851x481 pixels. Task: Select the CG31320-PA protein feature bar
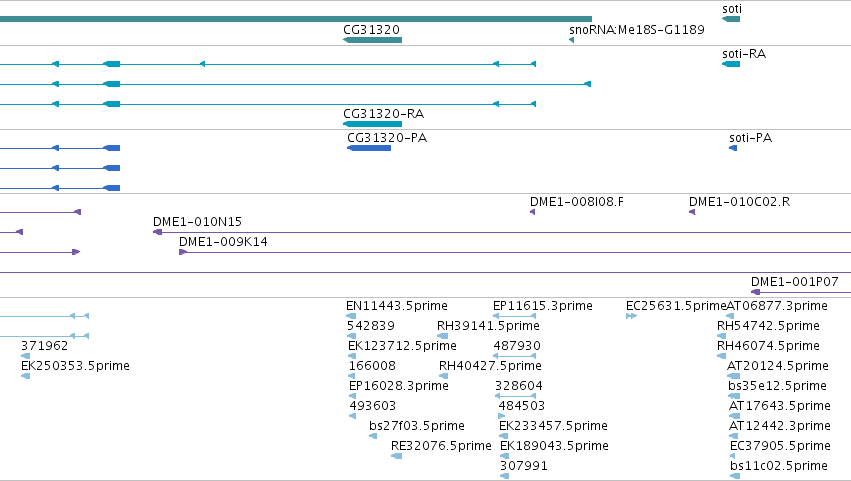coord(369,148)
